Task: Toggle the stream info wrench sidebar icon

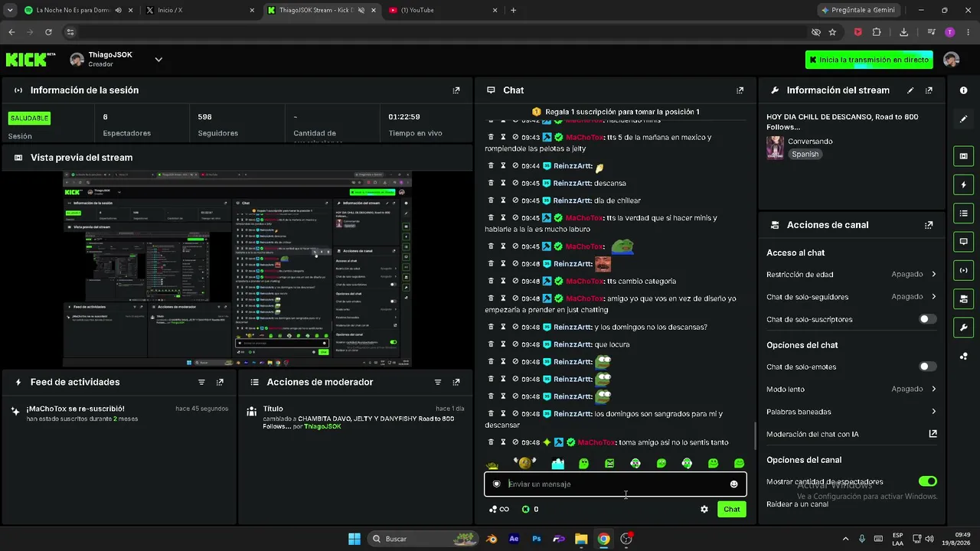Action: pos(963,328)
